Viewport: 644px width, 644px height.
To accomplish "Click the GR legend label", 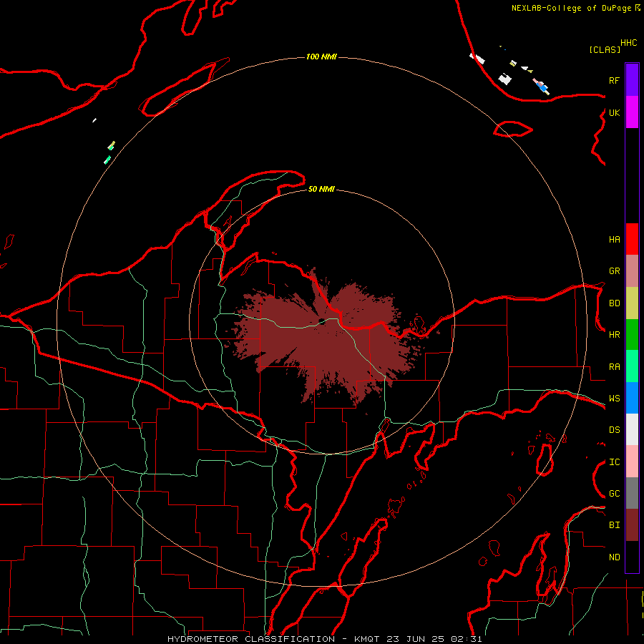I will (614, 270).
